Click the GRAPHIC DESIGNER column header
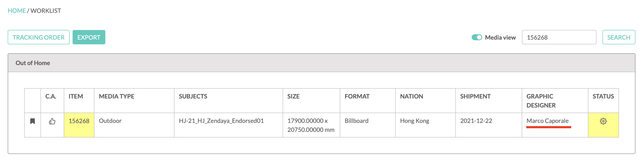 [x=541, y=101]
